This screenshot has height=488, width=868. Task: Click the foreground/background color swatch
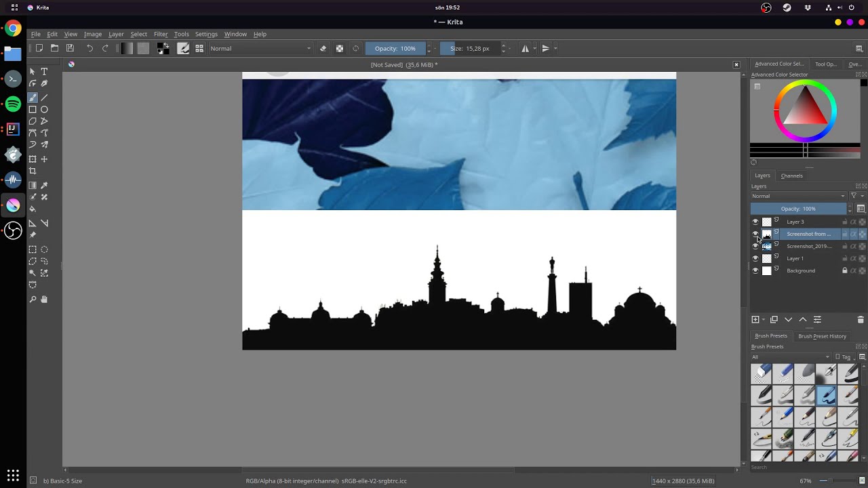pos(163,48)
